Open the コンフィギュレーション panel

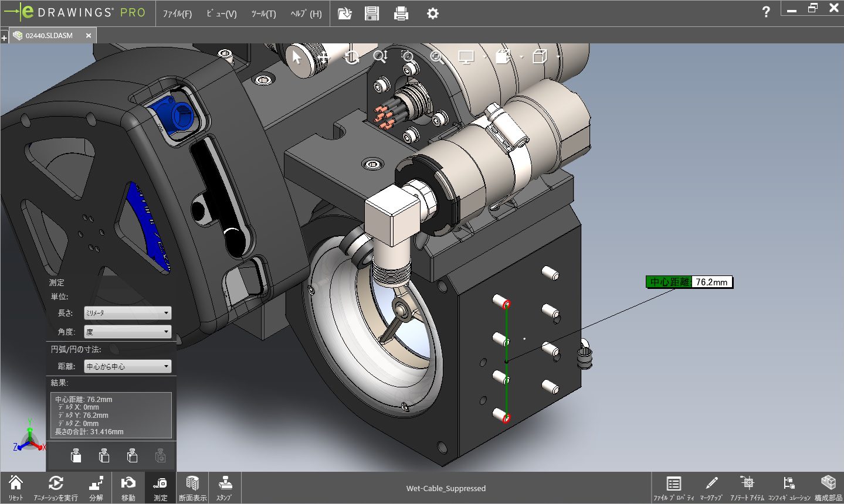tap(789, 488)
